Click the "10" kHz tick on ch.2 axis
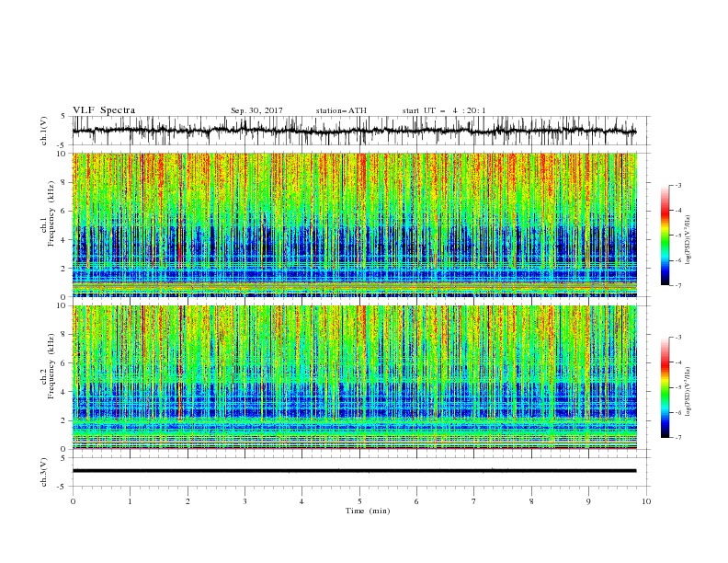This screenshot has height=563, width=728. (x=62, y=305)
